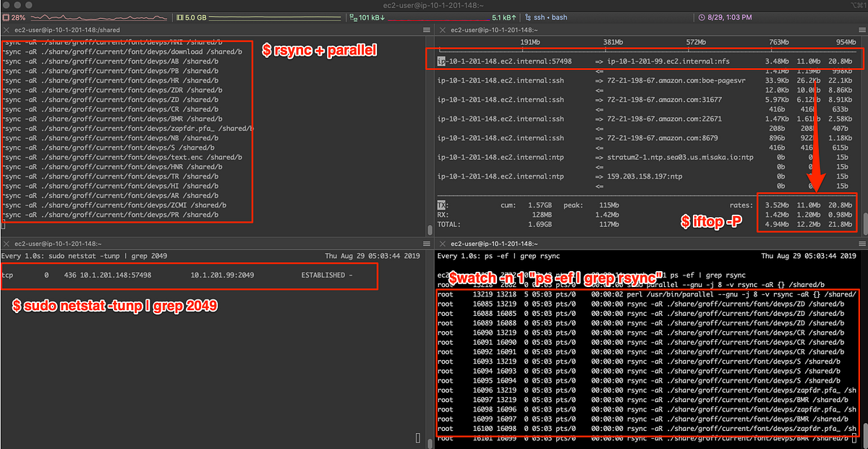Click rsync line for devps/AR
The image size is (868, 449).
click(x=110, y=195)
